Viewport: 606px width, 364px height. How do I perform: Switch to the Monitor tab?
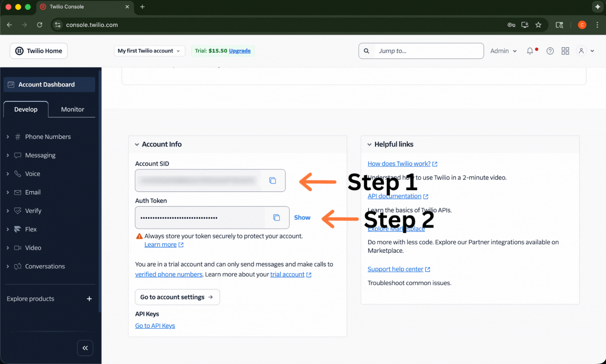(x=72, y=110)
